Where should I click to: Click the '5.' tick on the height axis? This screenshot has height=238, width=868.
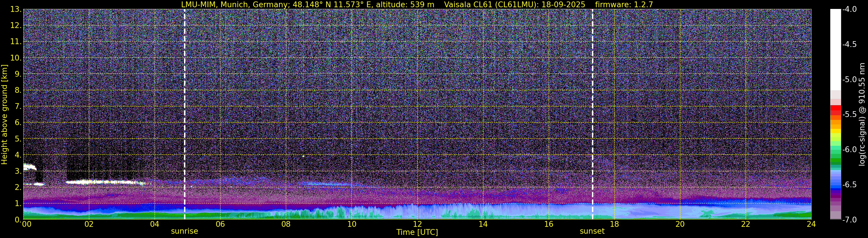click(x=18, y=139)
